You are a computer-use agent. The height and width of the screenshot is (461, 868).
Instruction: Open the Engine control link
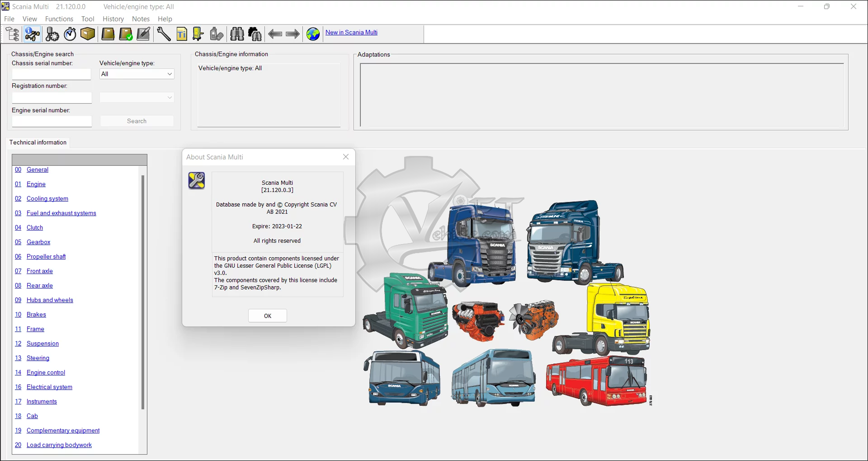coord(46,372)
